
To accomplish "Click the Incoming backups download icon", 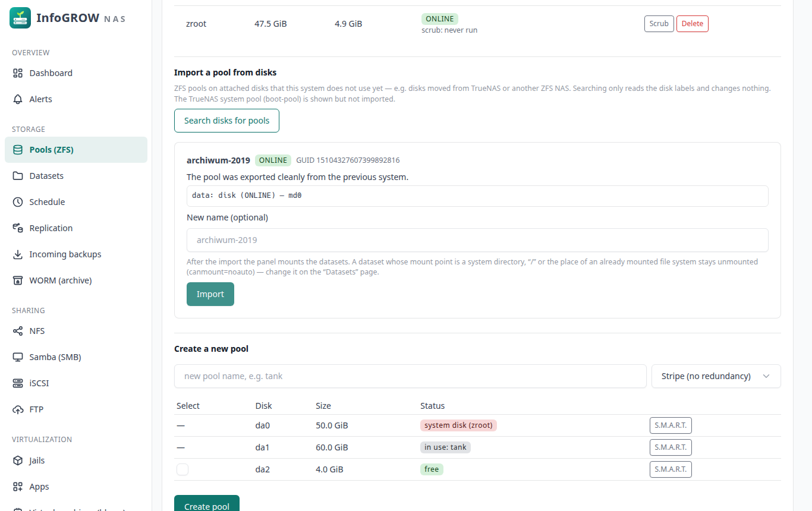I will coord(18,254).
